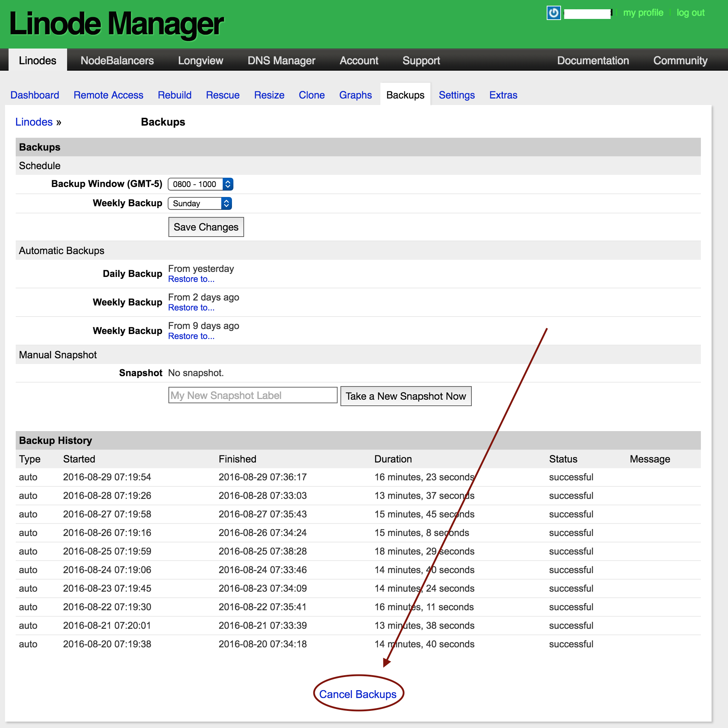Switch to the Longview tab

[201, 60]
